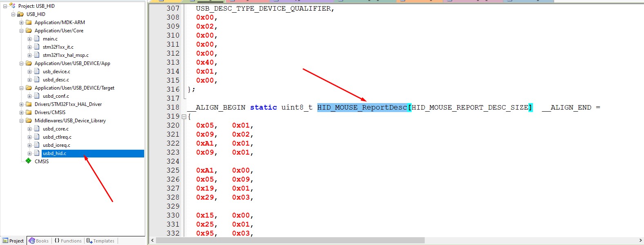
Task: Click the usbd_core.c file icon
Action: click(x=37, y=129)
